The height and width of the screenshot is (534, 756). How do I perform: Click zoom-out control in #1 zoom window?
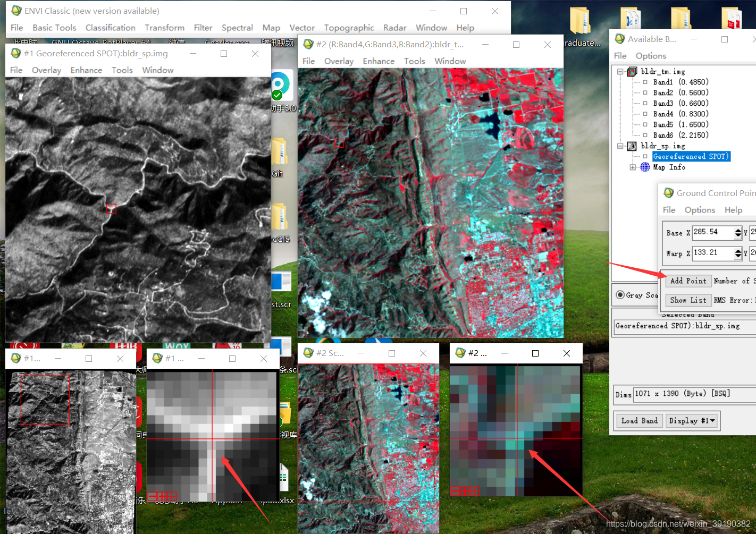pos(151,496)
